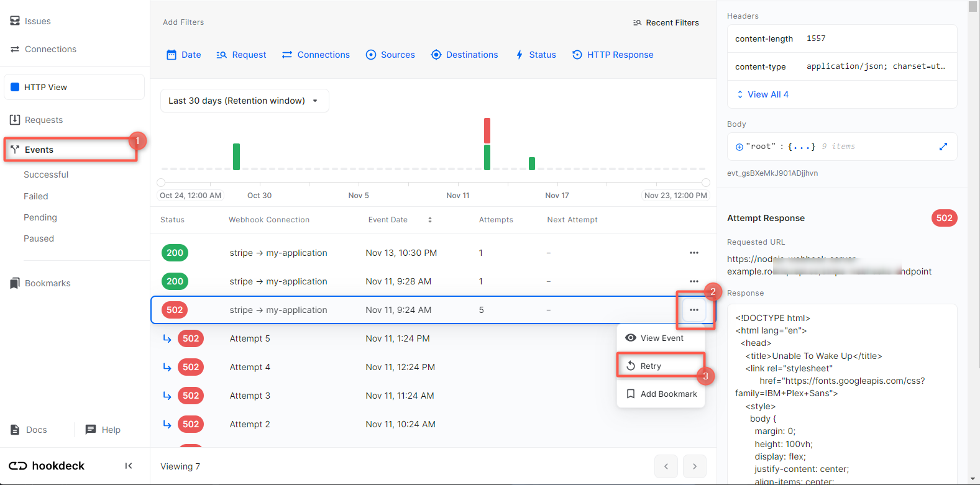980x485 pixels.
Task: Click the right handle of timeline range
Action: (x=706, y=183)
